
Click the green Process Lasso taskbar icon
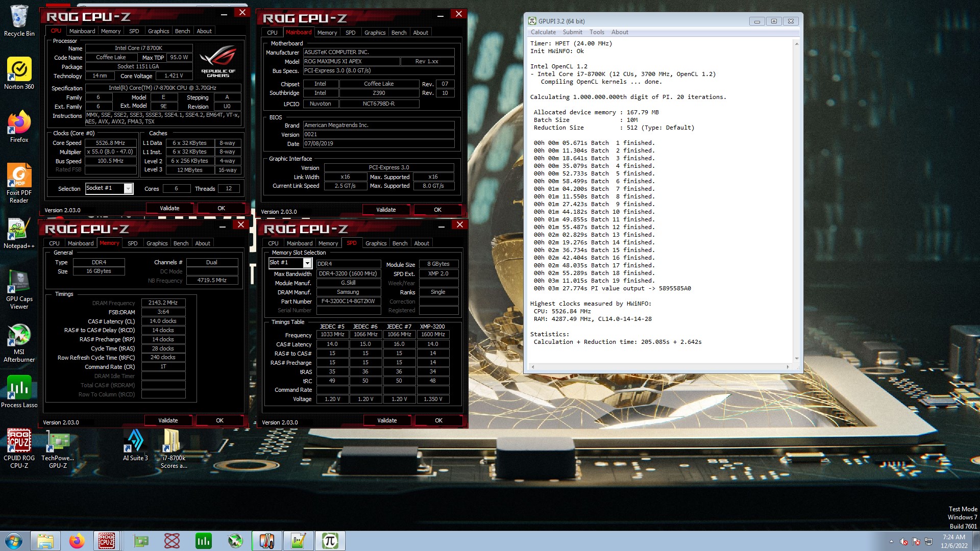coord(204,541)
